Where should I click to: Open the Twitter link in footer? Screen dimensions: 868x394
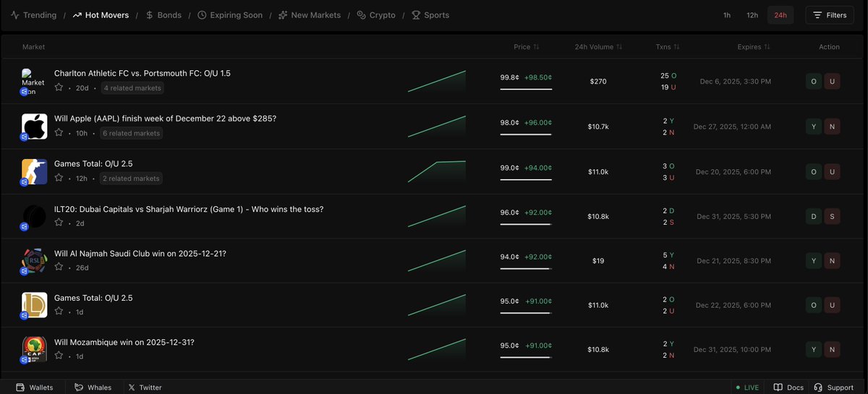click(x=145, y=387)
